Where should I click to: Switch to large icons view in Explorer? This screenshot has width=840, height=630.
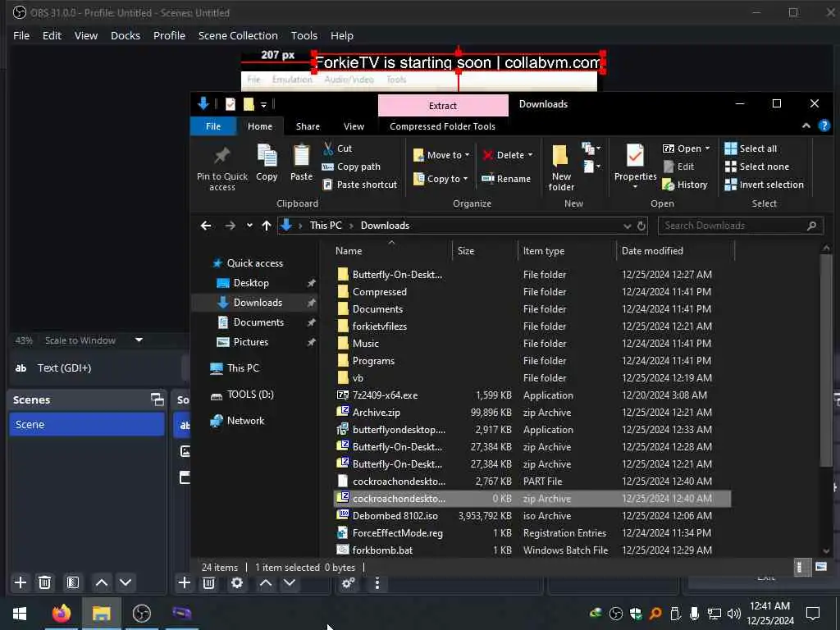(x=820, y=567)
